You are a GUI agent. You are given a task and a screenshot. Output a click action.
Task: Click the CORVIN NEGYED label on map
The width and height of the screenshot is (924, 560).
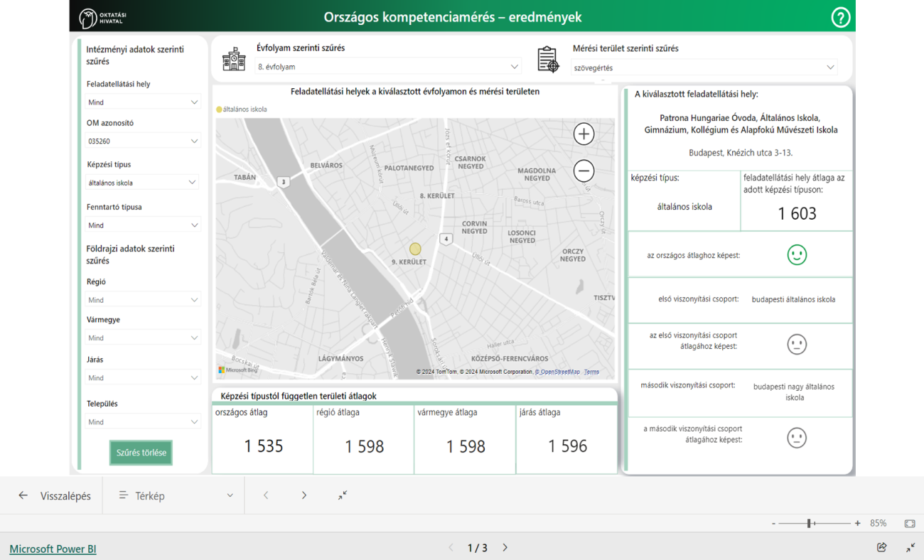[x=474, y=227]
